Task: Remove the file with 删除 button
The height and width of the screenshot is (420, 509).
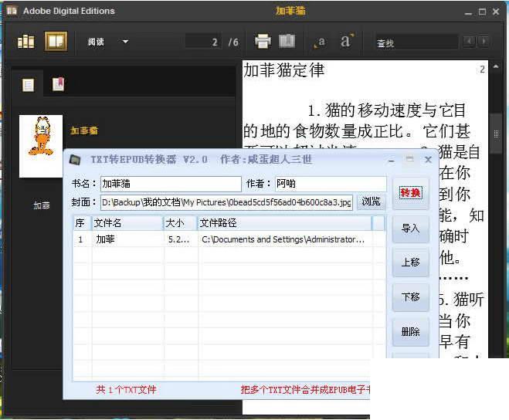Action: [411, 332]
